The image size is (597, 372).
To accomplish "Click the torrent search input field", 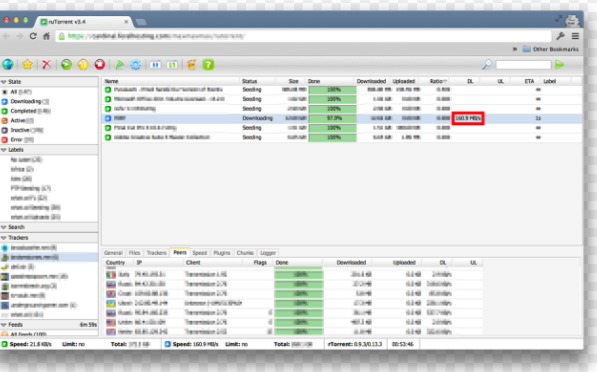I will 523,65.
